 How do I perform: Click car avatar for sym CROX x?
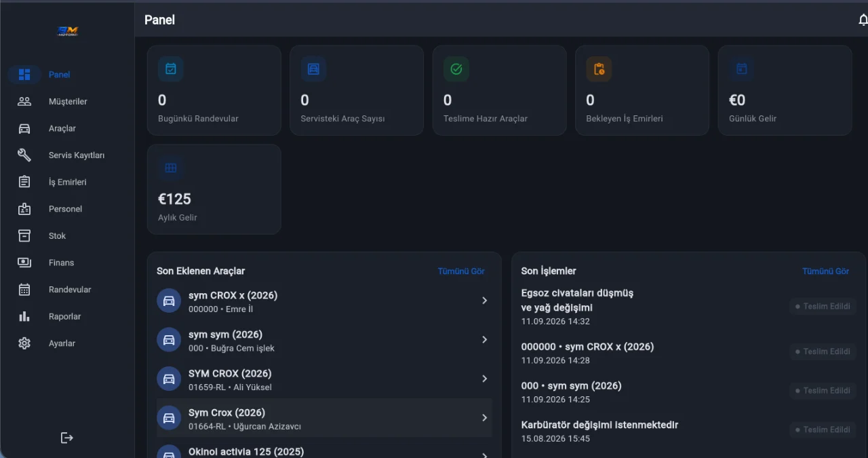pyautogui.click(x=169, y=301)
